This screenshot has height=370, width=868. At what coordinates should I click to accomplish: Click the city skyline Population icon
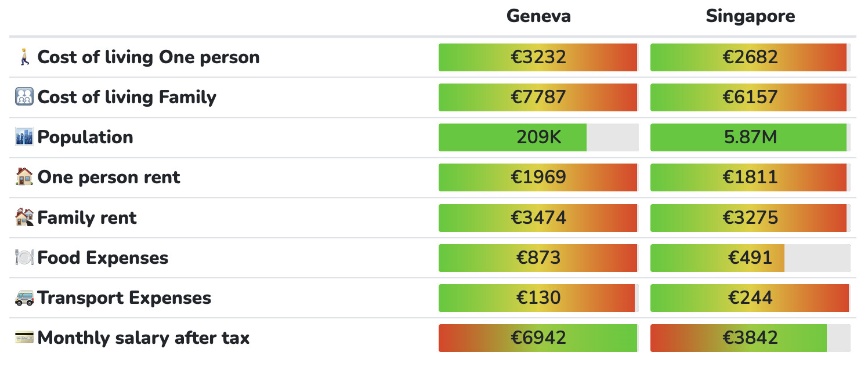24,137
